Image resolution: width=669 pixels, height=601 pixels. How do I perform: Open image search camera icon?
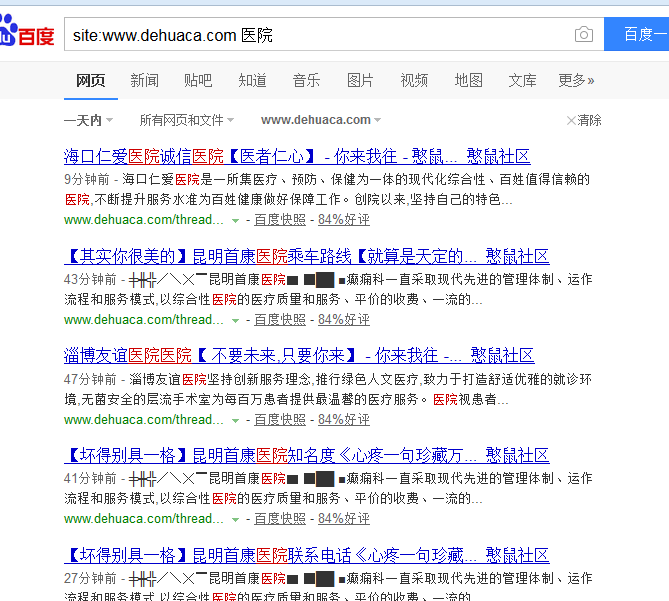(x=584, y=34)
